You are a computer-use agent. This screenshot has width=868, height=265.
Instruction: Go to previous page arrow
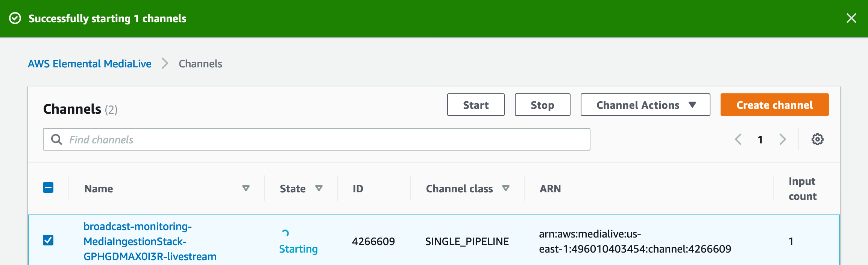[738, 139]
